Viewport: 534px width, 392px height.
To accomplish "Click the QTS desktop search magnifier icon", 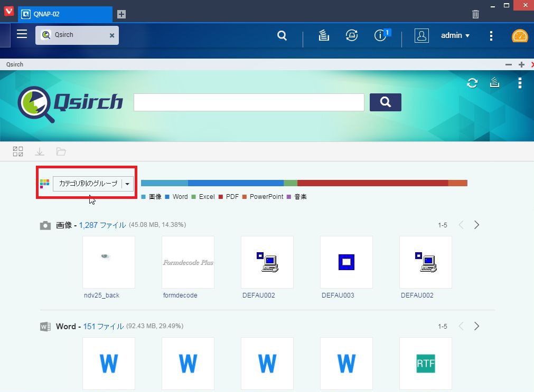I will pyautogui.click(x=282, y=35).
